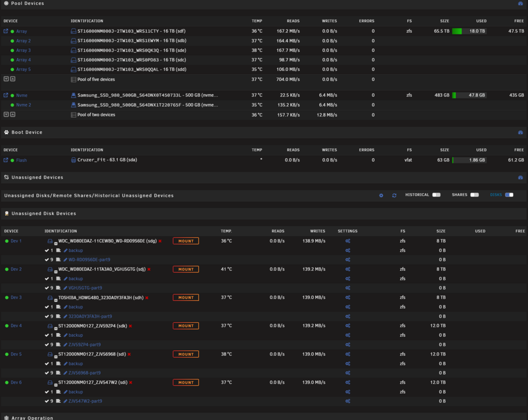
Task: Remove device VGHJ5GTG with red X
Action: click(x=149, y=269)
